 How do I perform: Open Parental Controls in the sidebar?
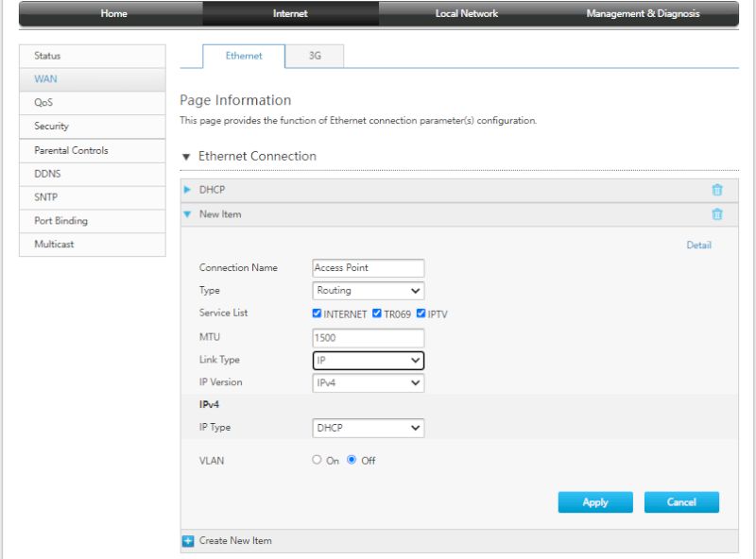pos(92,150)
